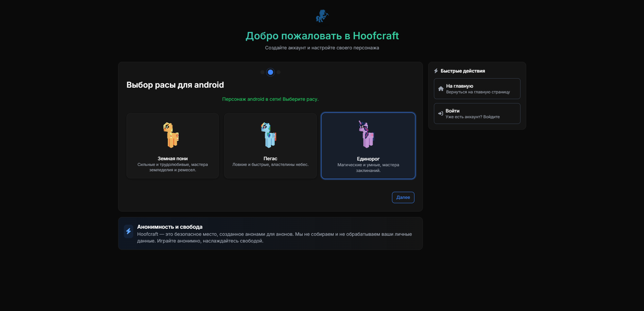Open the Войти login action
Image resolution: width=644 pixels, height=311 pixels.
[x=477, y=114]
